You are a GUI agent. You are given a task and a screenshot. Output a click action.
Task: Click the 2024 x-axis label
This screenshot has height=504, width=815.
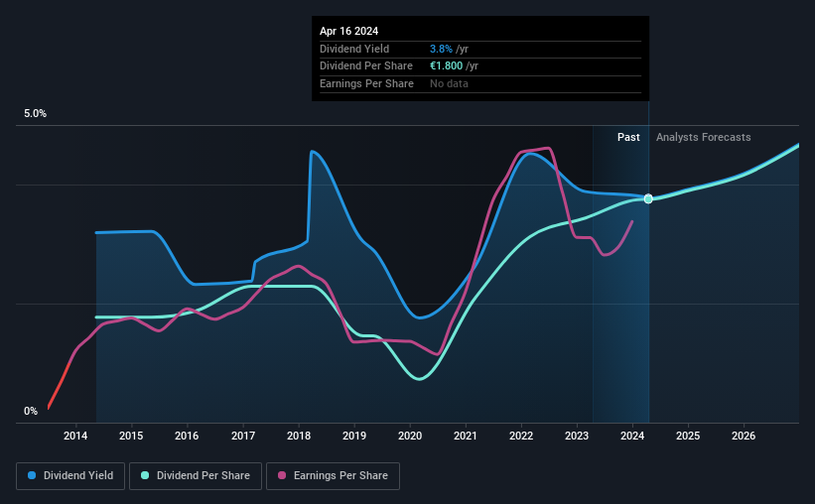pyautogui.click(x=632, y=436)
